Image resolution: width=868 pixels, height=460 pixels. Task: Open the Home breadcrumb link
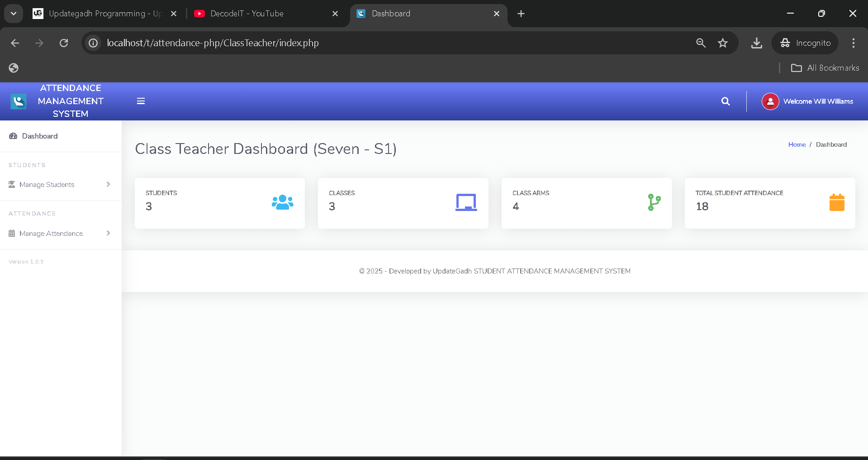click(x=797, y=144)
